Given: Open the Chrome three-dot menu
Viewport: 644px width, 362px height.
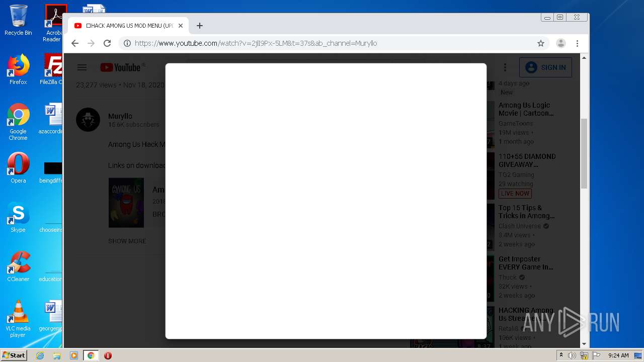Looking at the screenshot, I should [x=577, y=43].
